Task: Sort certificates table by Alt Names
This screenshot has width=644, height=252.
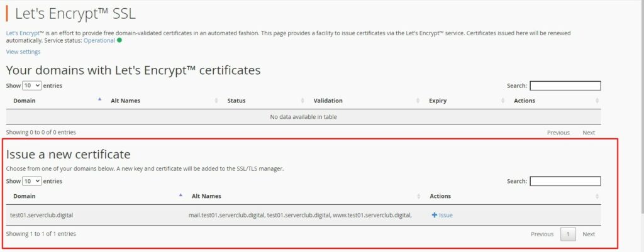Action: coord(162,101)
